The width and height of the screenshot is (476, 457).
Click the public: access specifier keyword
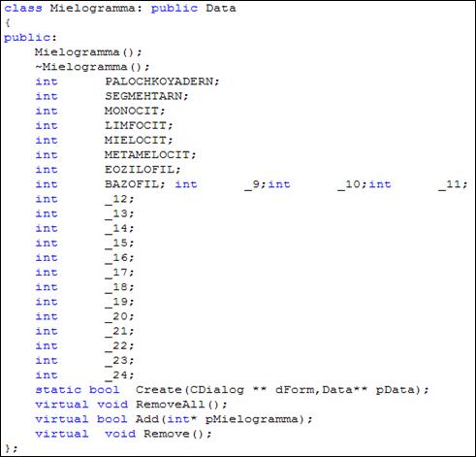coord(30,38)
